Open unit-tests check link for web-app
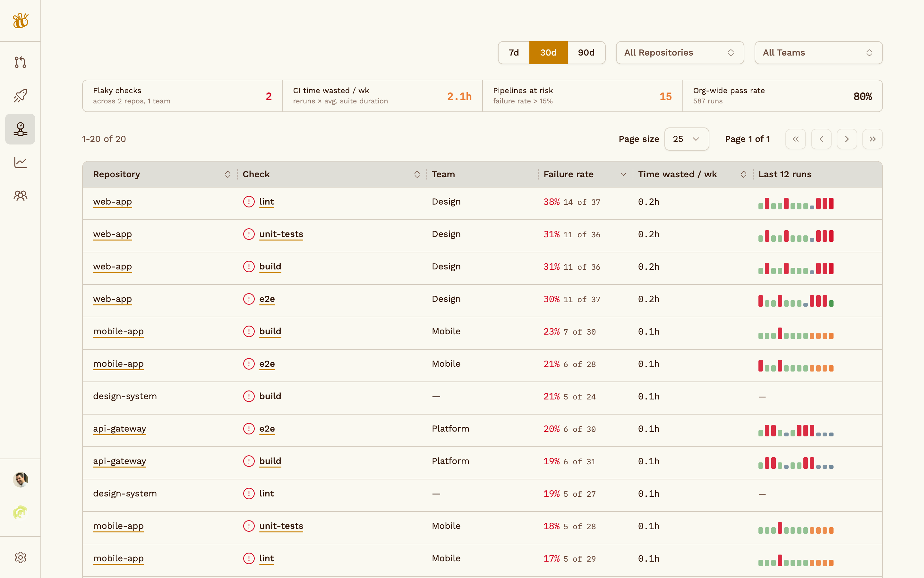The width and height of the screenshot is (924, 578). (x=281, y=234)
